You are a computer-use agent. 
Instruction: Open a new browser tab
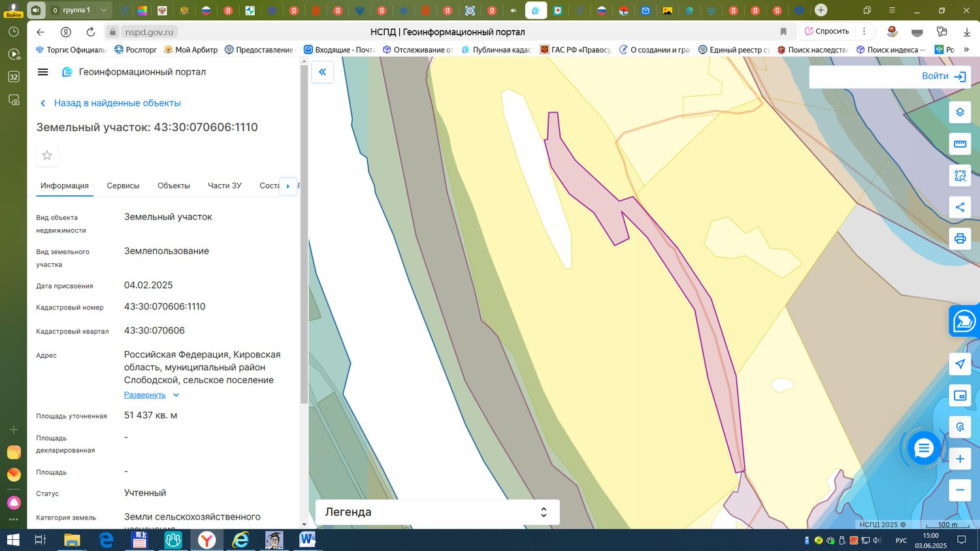(x=821, y=10)
